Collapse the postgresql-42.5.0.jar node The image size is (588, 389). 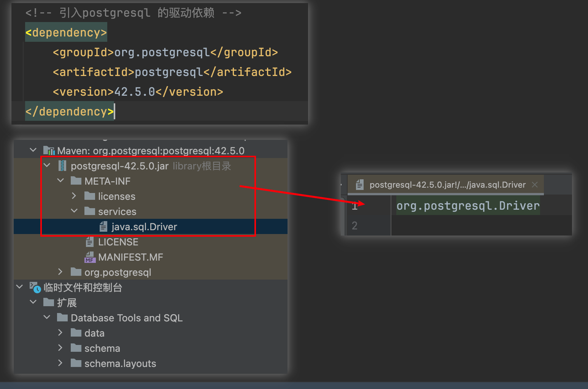(47, 166)
